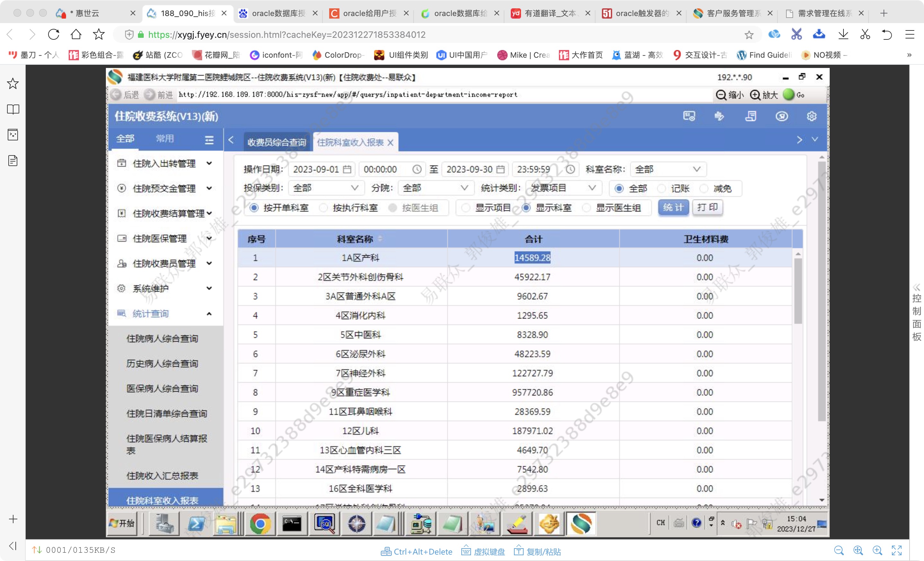This screenshot has height=561, width=924.
Task: Open Chrome from the remote taskbar
Action: (260, 523)
